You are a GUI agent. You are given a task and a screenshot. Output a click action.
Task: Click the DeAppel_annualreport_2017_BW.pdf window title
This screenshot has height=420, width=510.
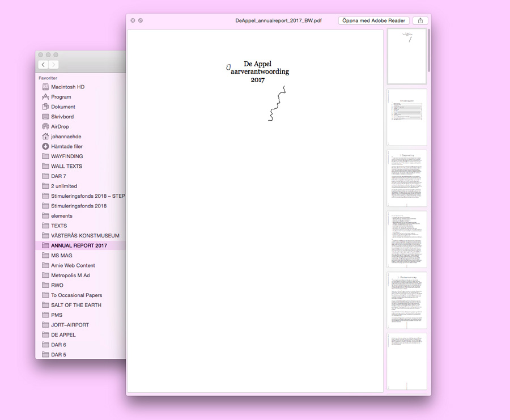tap(278, 20)
